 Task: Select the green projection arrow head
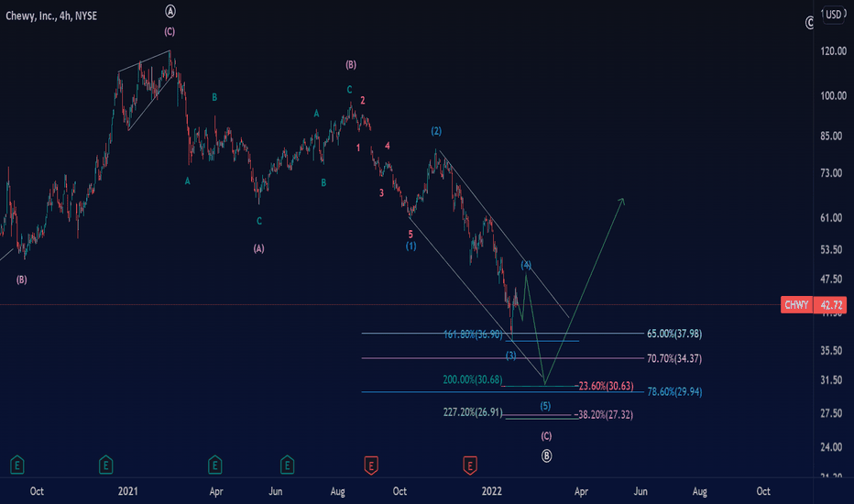pos(621,201)
